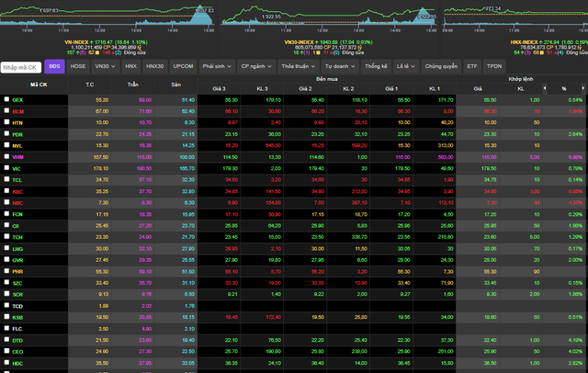Select the UPCOM tab

point(183,67)
